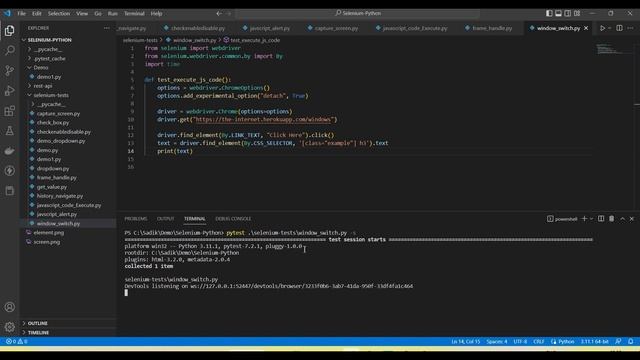This screenshot has height=360, width=640.
Task: Click the Ln 14, Col 55 indicator
Action: click(465, 341)
